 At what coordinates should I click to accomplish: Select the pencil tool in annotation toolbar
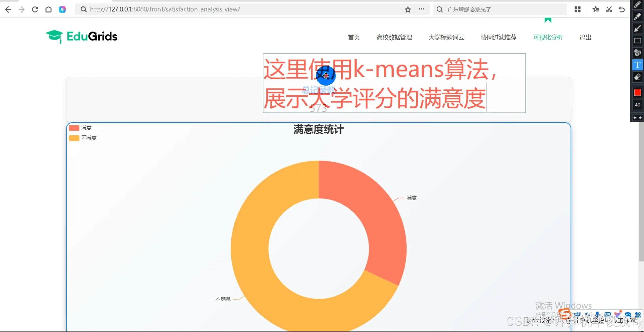(637, 5)
